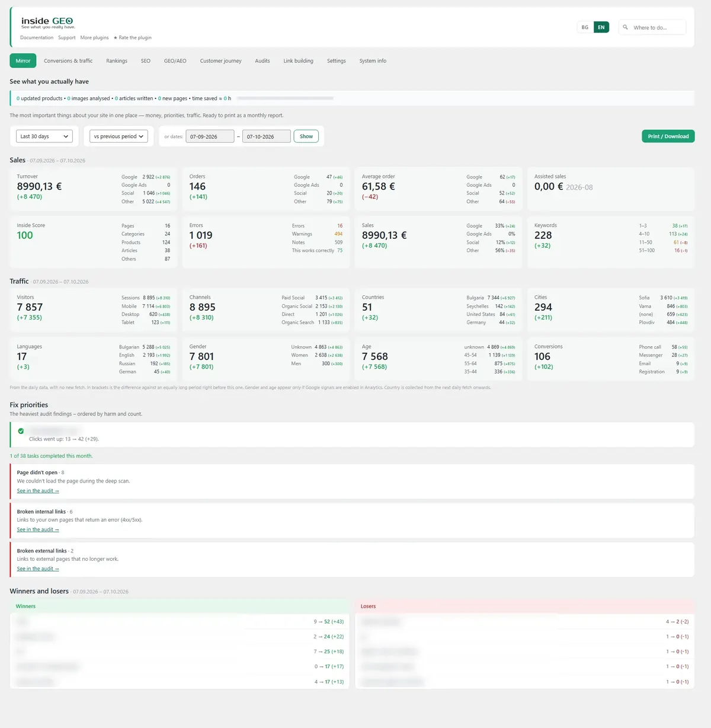The image size is (711, 728).
Task: Click the Where to do search field
Action: [x=652, y=27]
